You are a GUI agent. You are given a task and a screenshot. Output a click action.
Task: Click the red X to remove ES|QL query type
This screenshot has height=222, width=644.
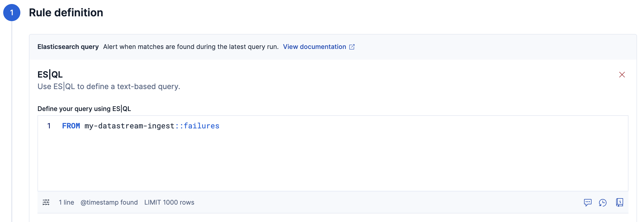[622, 75]
